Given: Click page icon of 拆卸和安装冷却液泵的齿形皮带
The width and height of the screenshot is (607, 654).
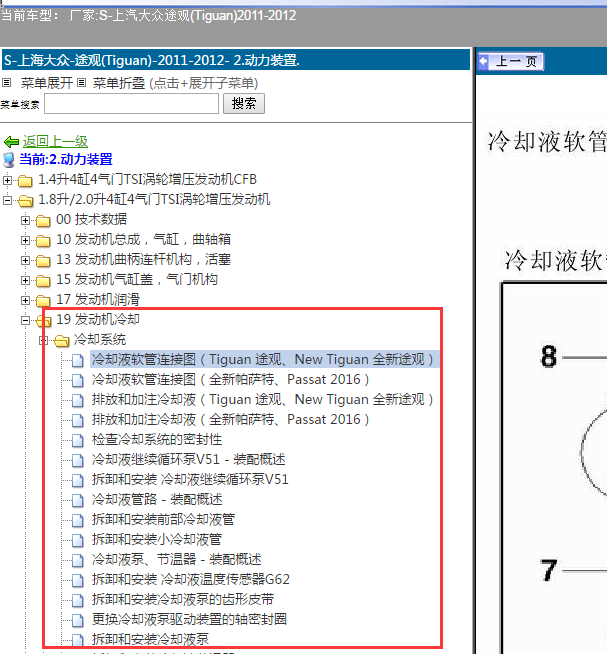Looking at the screenshot, I should 78,601.
